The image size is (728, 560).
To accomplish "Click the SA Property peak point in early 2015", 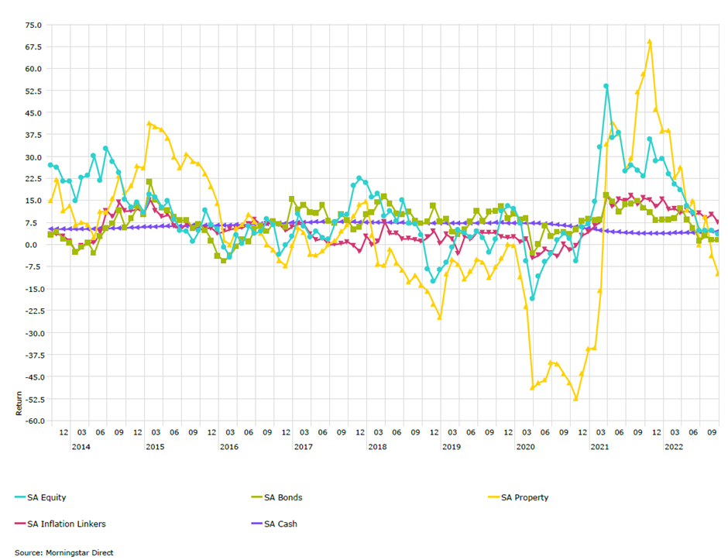I will (x=149, y=123).
